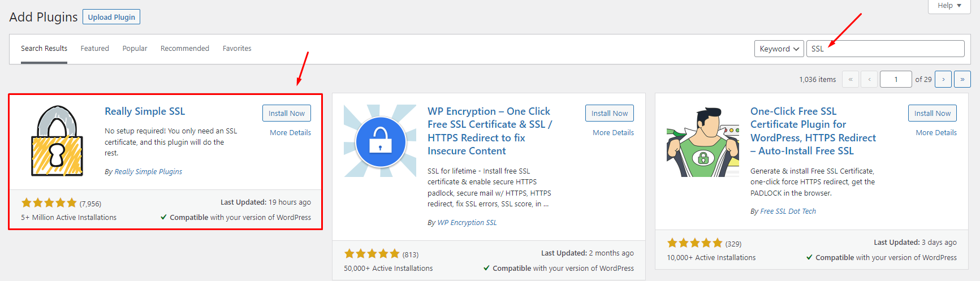Open More Details for One-Click Free SSL
Viewport: 980px width, 281px height.
tap(936, 132)
